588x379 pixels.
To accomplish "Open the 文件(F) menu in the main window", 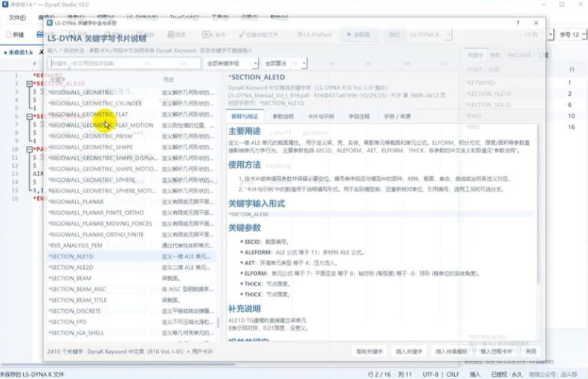I will (17, 17).
